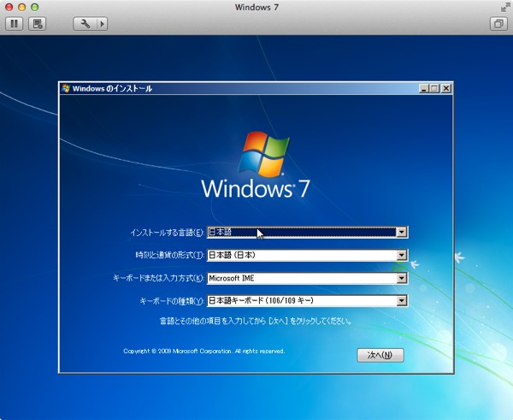Click the Windows flag installer title icon

tap(66, 88)
